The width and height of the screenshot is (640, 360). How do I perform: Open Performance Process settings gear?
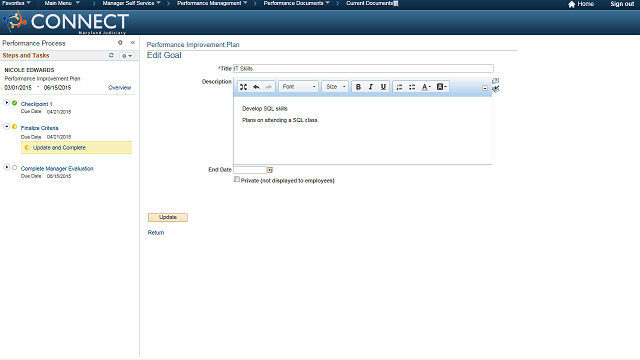[x=120, y=42]
